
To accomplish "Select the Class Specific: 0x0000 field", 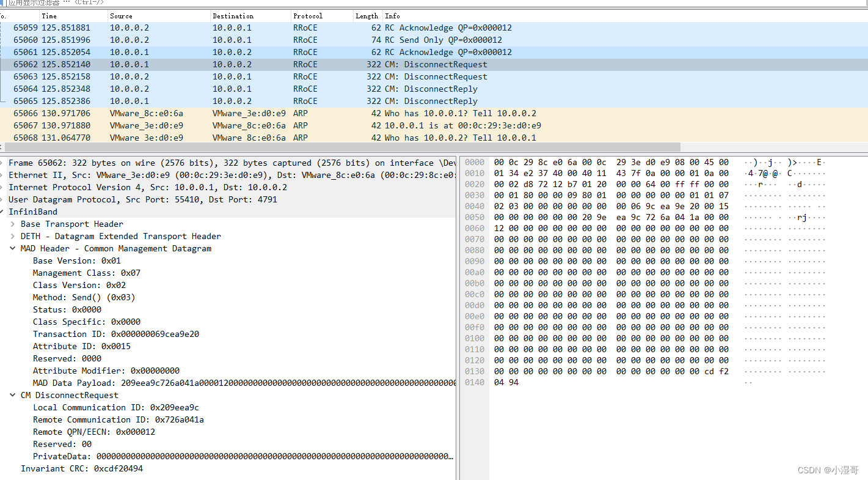I will 87,322.
